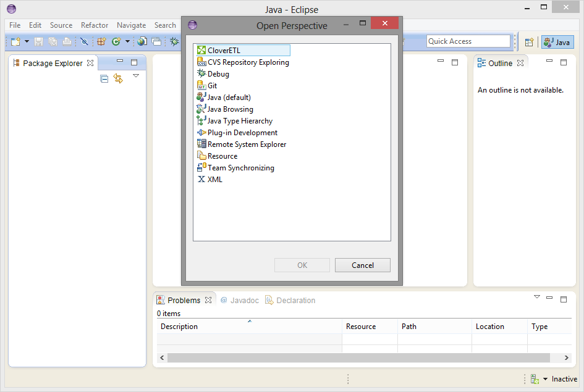Screen dimensions: 584x392
Task: Click the New Java Class icon
Action: pyautogui.click(x=116, y=41)
